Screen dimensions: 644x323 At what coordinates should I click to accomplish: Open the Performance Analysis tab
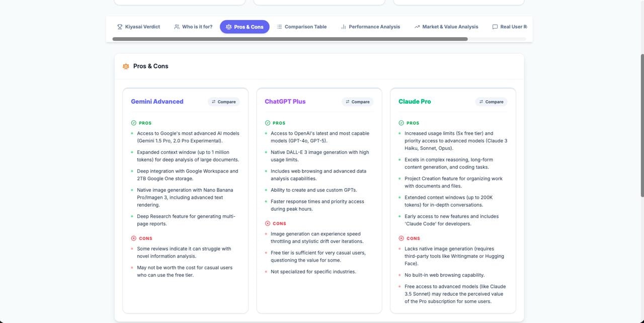click(x=370, y=27)
